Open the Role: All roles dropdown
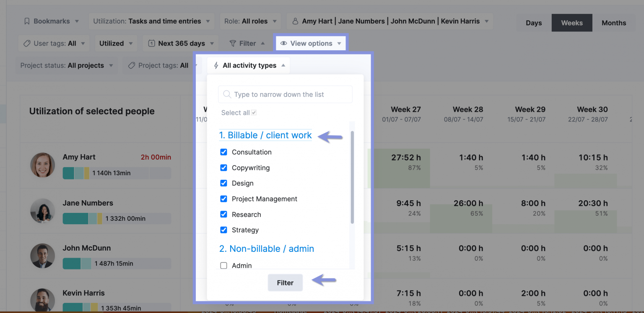The height and width of the screenshot is (313, 644). [250, 21]
